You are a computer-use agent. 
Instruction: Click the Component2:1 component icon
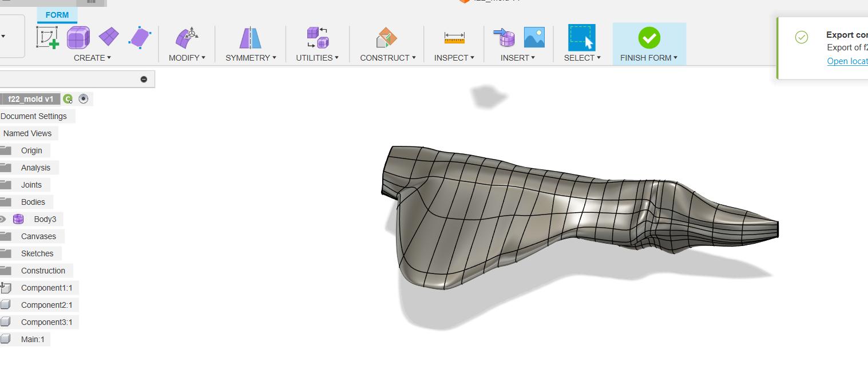[x=6, y=305]
